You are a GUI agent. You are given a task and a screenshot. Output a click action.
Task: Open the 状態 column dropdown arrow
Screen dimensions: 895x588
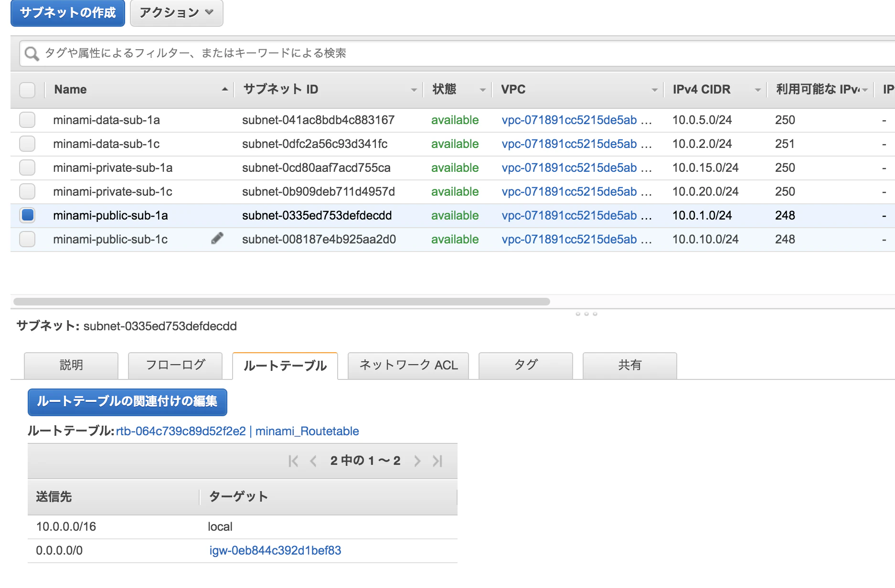(x=482, y=90)
